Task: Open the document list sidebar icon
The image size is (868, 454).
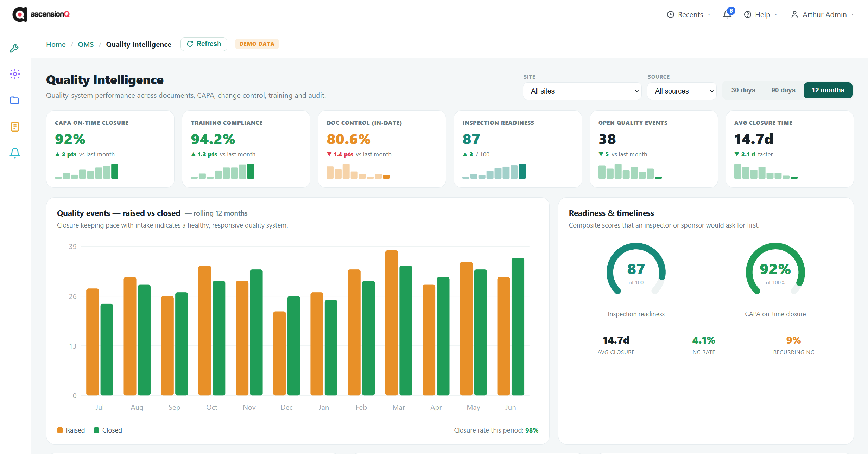Action: (x=15, y=127)
